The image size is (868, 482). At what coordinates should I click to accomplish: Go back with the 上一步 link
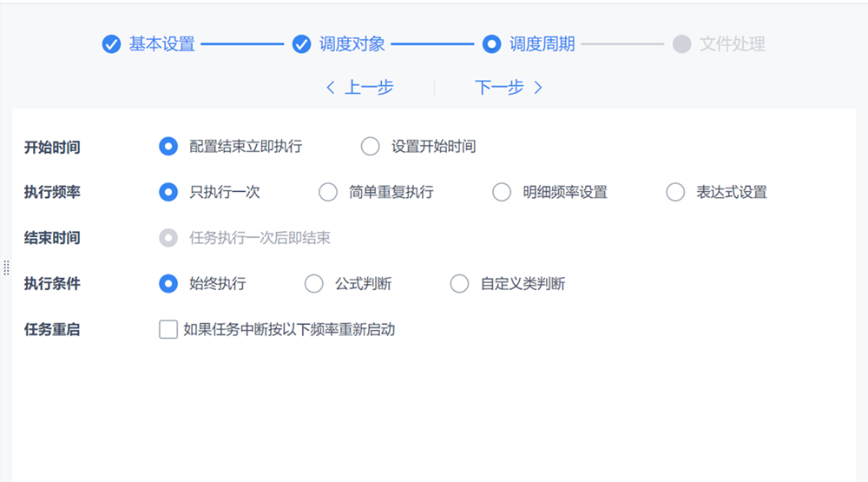pos(369,88)
